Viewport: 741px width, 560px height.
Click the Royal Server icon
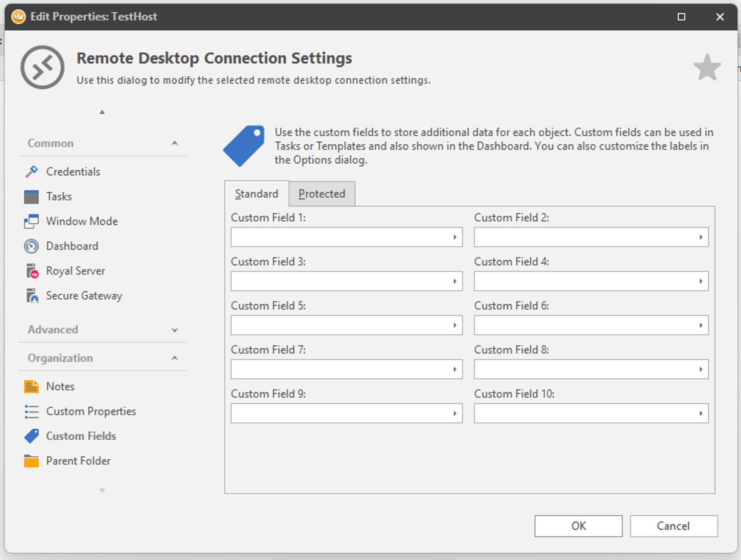click(x=32, y=271)
